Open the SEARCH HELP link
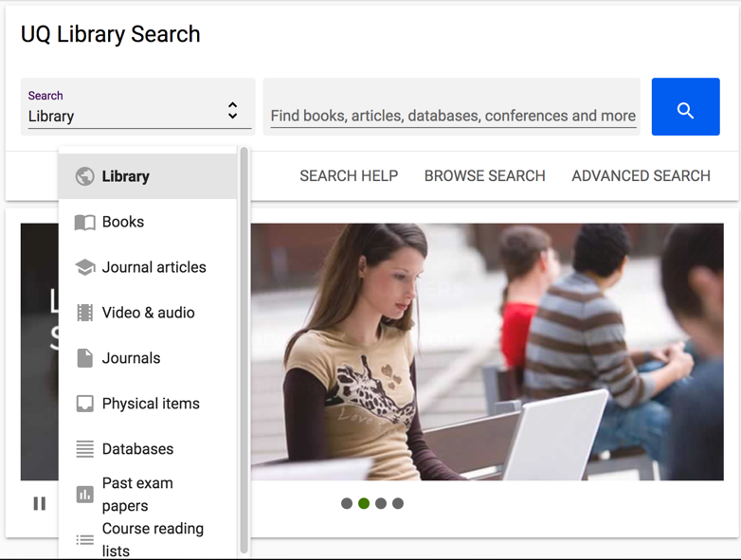Viewport: 741px width, 560px height. click(x=349, y=175)
